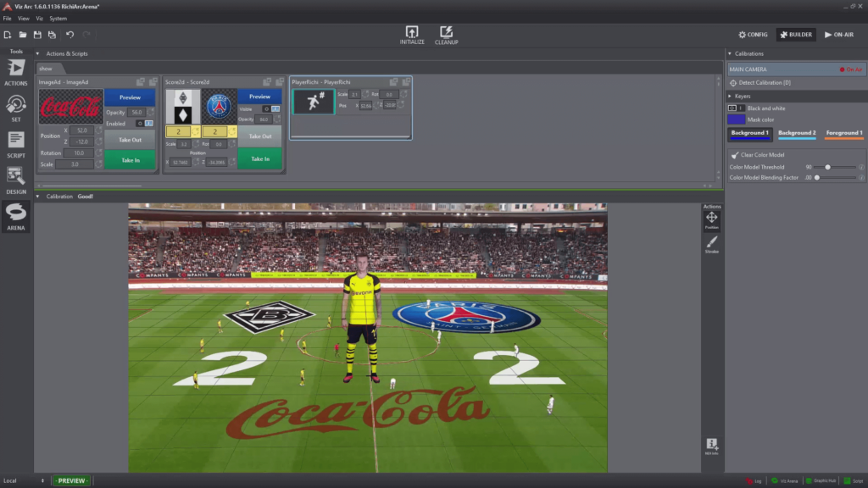Toggle the Visible switch on Score2d

point(272,108)
